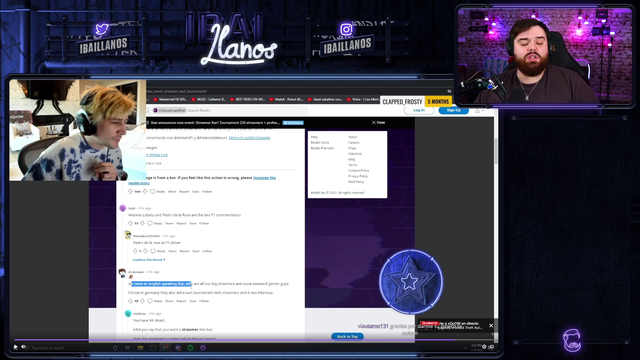The image size is (640, 360).
Task: Downvote the 'Pedro de la rosa ex F1 driver' comment
Action: click(x=145, y=251)
